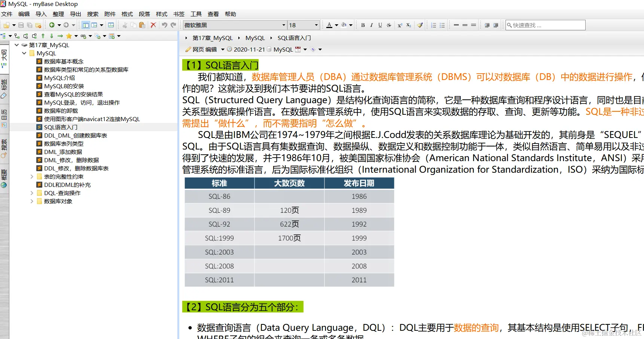The image size is (644, 339).
Task: Toggle the stacked pane view icon
Action: point(111,25)
